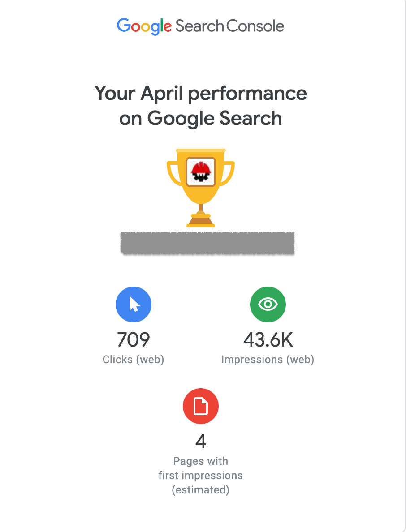Click the red document Pages icon

coord(201,406)
